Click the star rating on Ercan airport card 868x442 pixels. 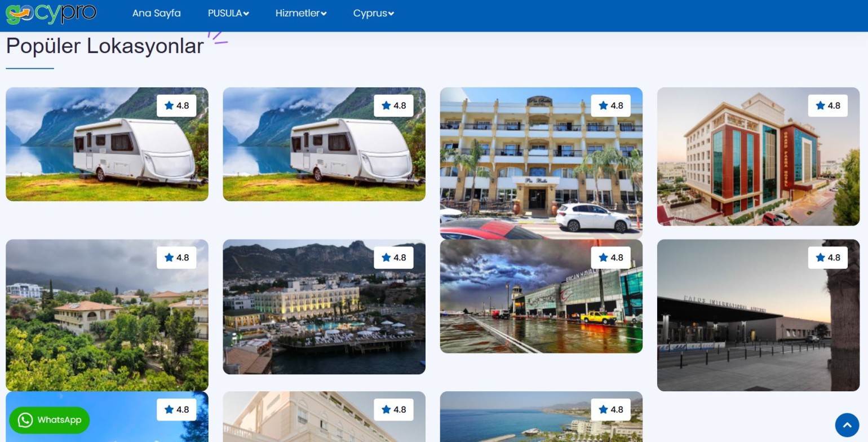(610, 258)
